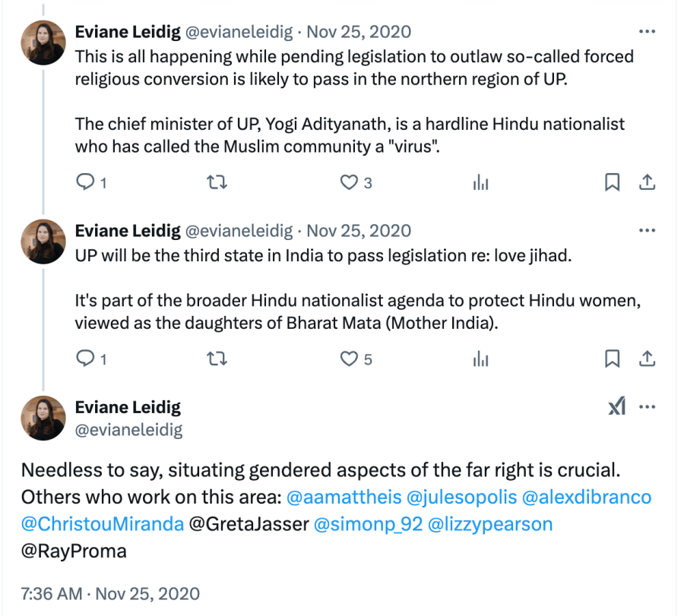Screen dimensions: 684x616
Task: Bookmark the tweet about pending UP legislation
Action: coord(612,182)
